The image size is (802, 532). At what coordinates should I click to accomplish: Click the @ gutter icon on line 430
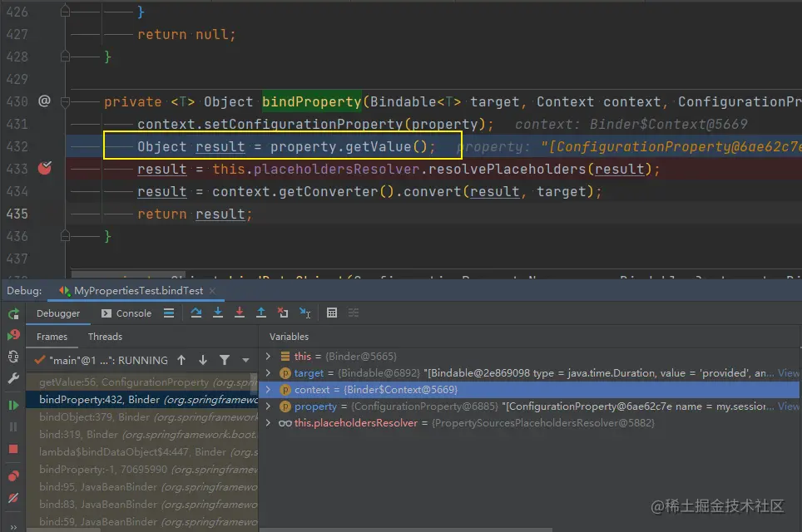click(44, 101)
